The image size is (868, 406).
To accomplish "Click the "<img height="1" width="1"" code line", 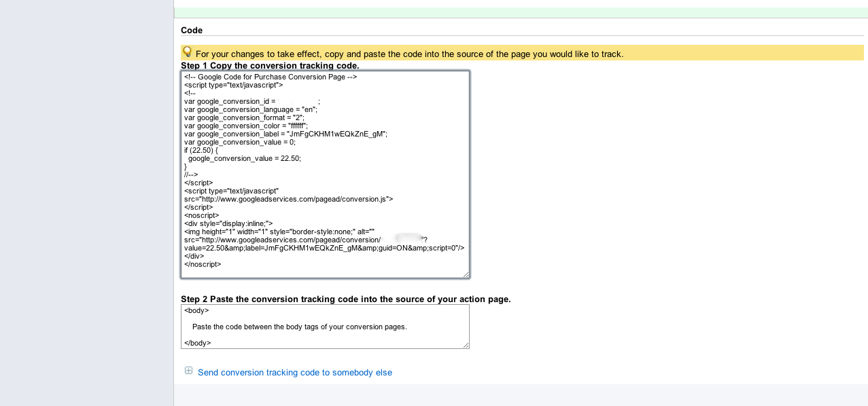I will point(279,232).
